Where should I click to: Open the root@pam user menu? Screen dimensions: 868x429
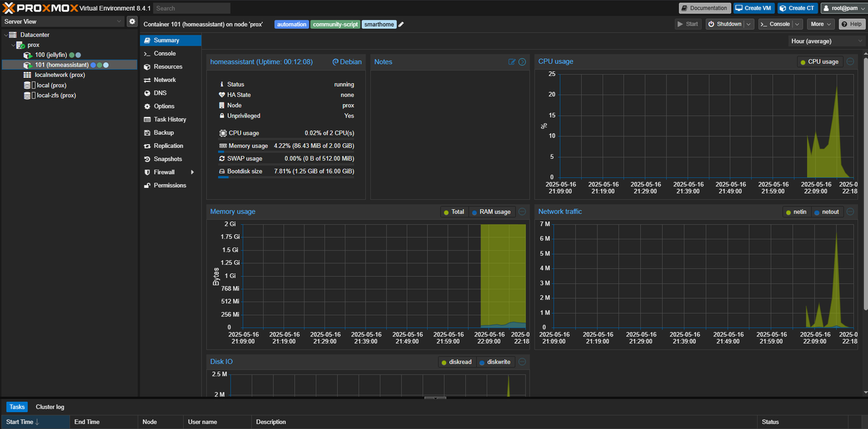(843, 8)
